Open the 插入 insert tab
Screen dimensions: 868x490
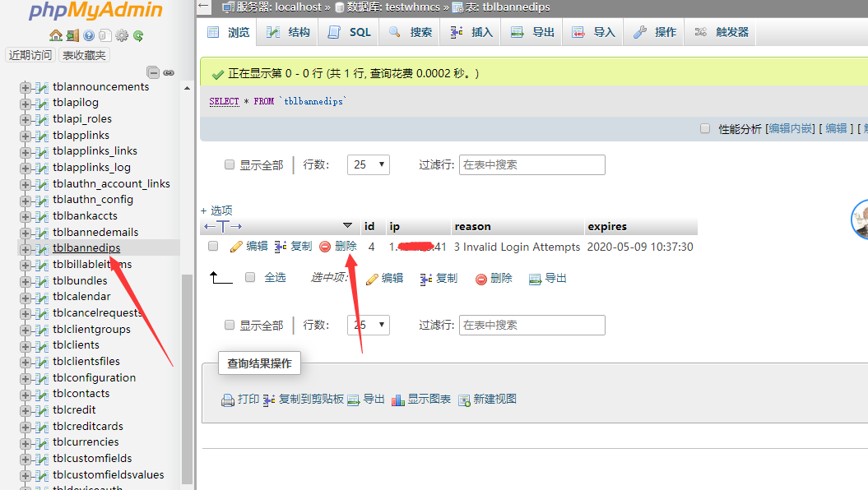point(471,33)
